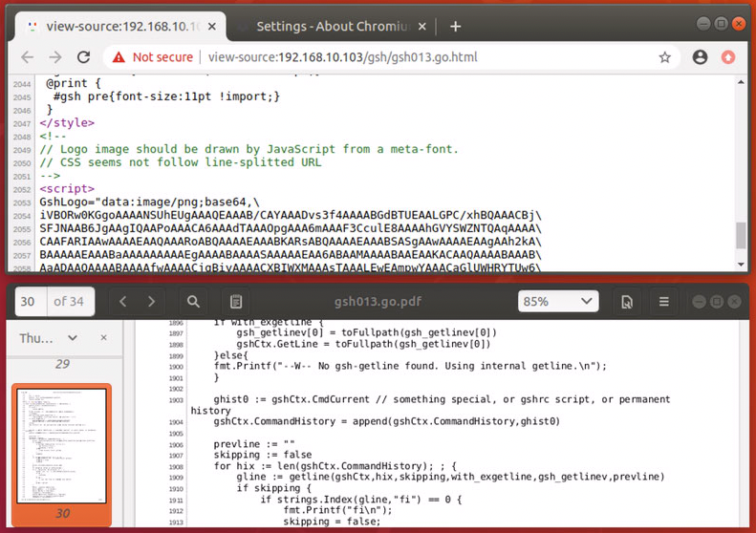Click the browser page vertical scrollbar
756x533 pixels.
tap(740, 235)
